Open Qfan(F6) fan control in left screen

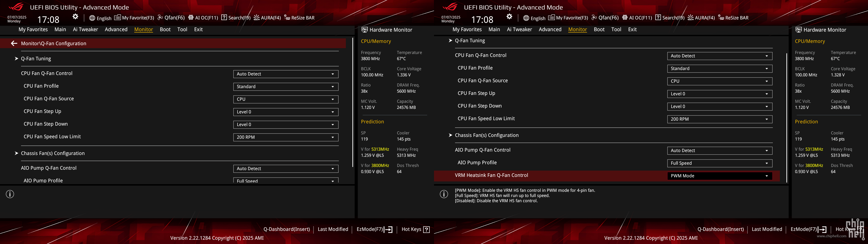click(171, 18)
